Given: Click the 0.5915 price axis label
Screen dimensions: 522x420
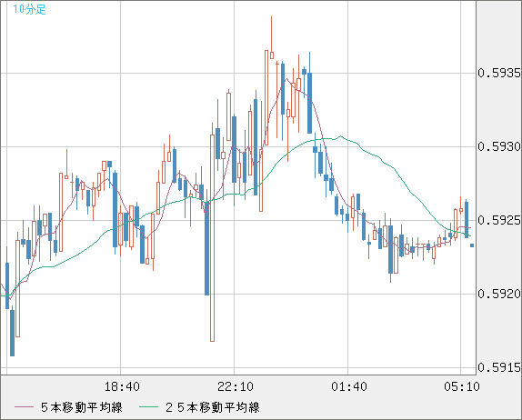Looking at the screenshot, I should click(499, 367).
